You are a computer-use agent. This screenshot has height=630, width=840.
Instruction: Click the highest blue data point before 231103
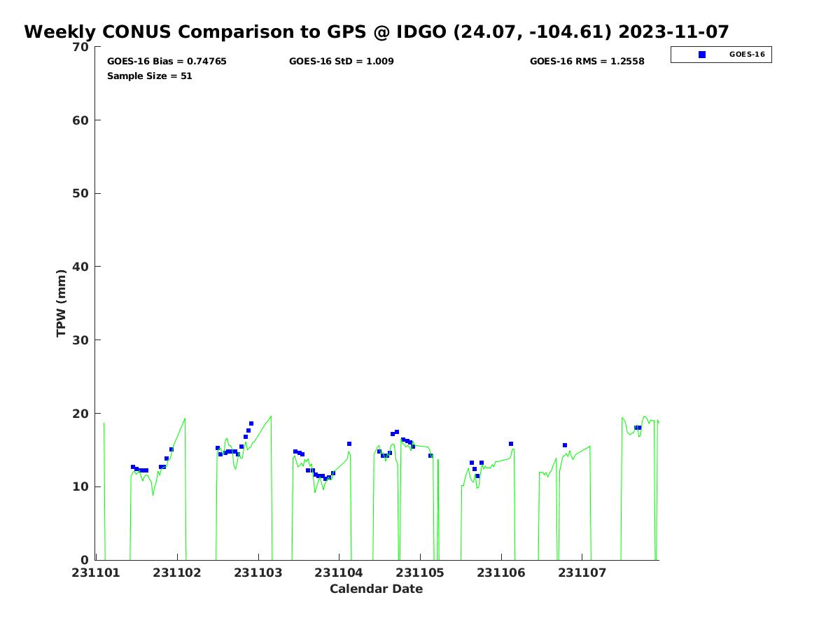click(x=251, y=423)
